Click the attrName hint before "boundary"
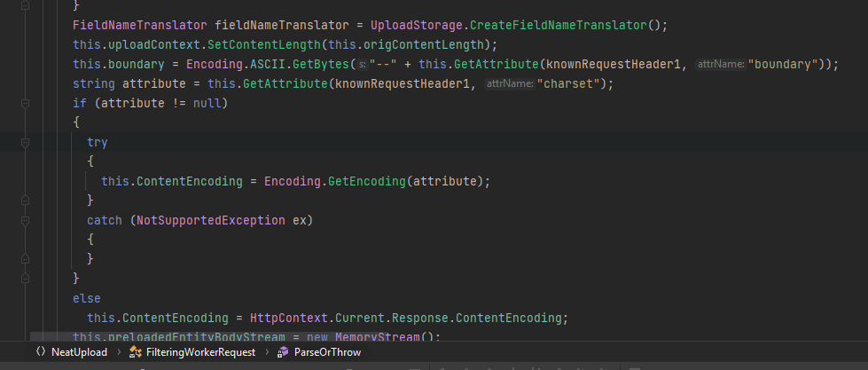 tap(719, 64)
